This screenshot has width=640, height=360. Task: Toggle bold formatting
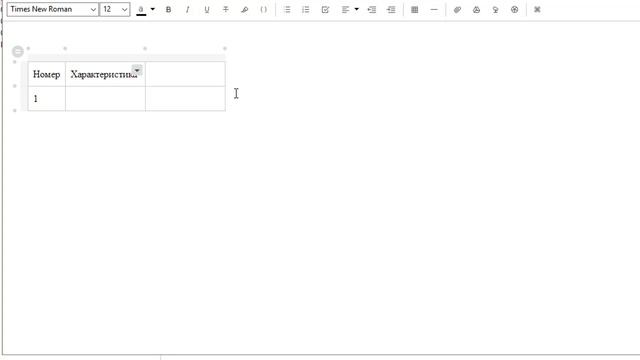168,9
